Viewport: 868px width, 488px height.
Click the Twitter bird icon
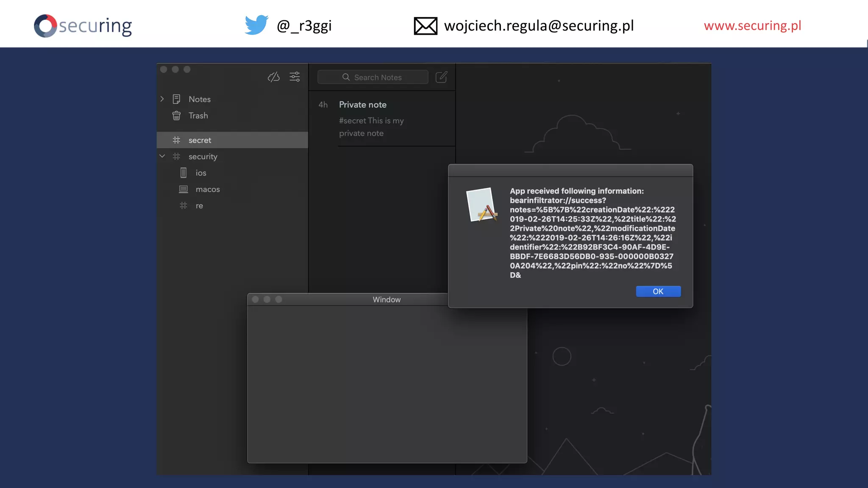click(256, 25)
